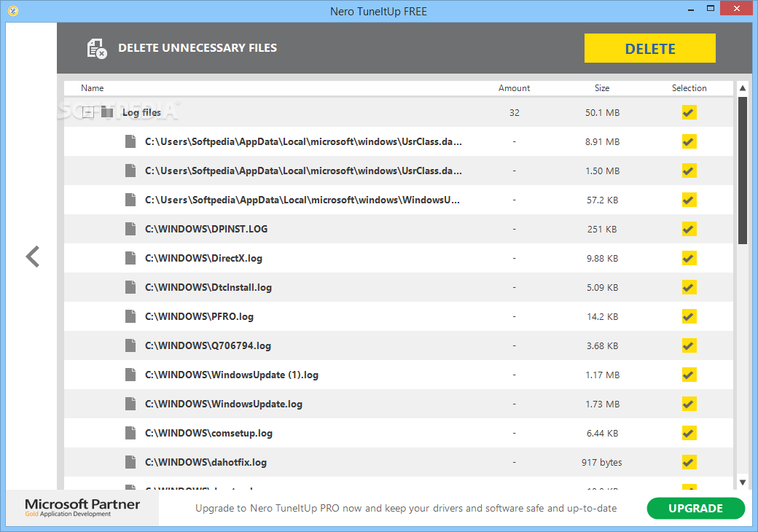Select the Log files group label

coord(141,112)
